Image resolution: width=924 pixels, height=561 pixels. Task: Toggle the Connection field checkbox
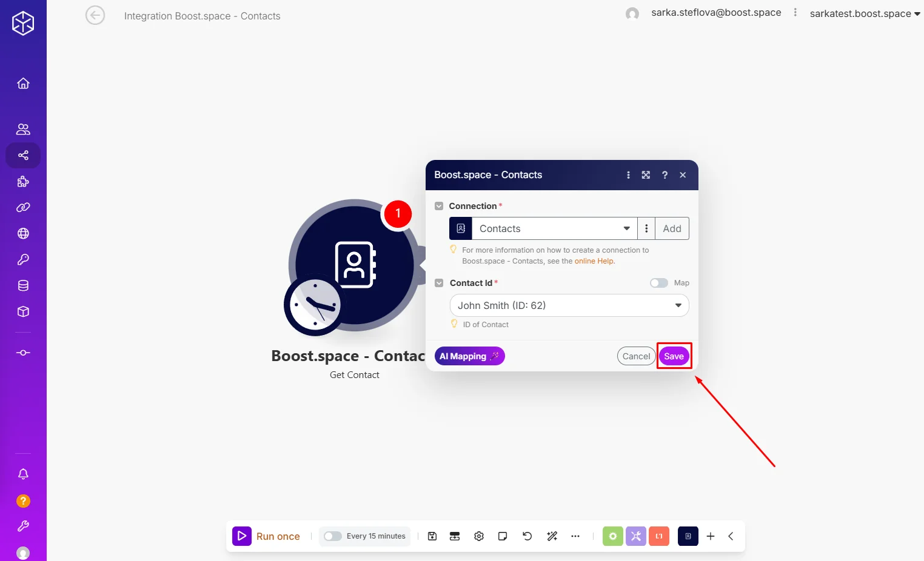pos(439,206)
